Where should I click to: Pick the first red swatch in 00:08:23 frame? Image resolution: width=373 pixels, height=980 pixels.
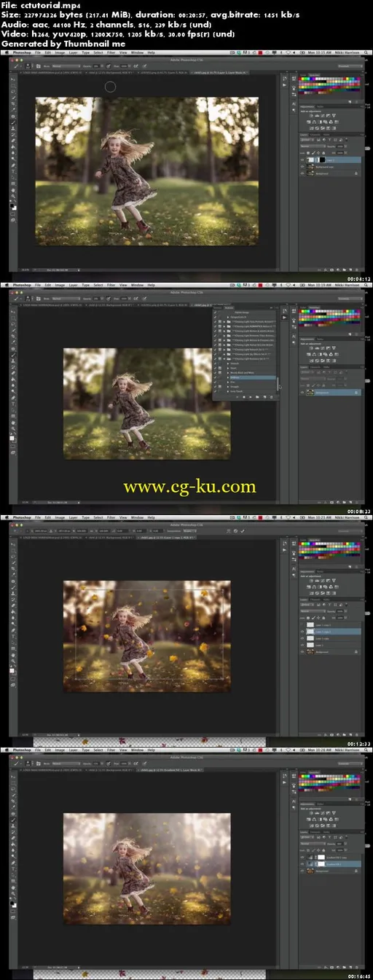point(301,311)
